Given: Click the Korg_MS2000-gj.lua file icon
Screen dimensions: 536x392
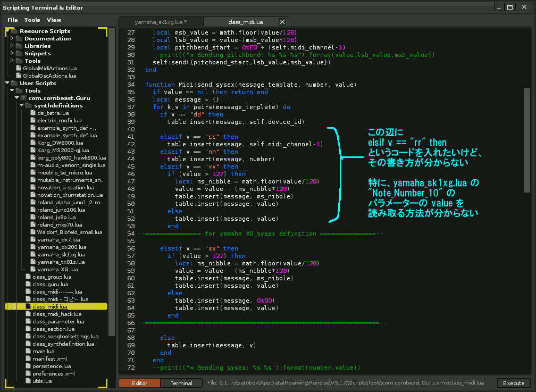Looking at the screenshot, I should click(33, 150).
